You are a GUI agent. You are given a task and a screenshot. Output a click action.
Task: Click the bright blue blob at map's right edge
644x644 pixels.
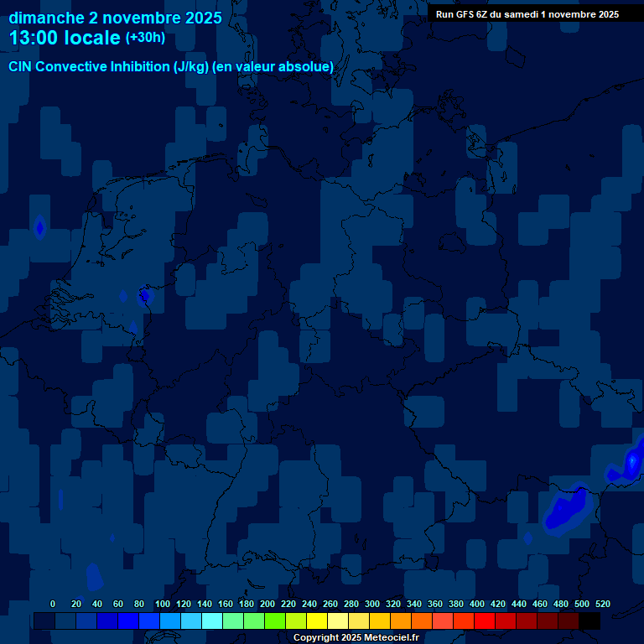(x=632, y=460)
